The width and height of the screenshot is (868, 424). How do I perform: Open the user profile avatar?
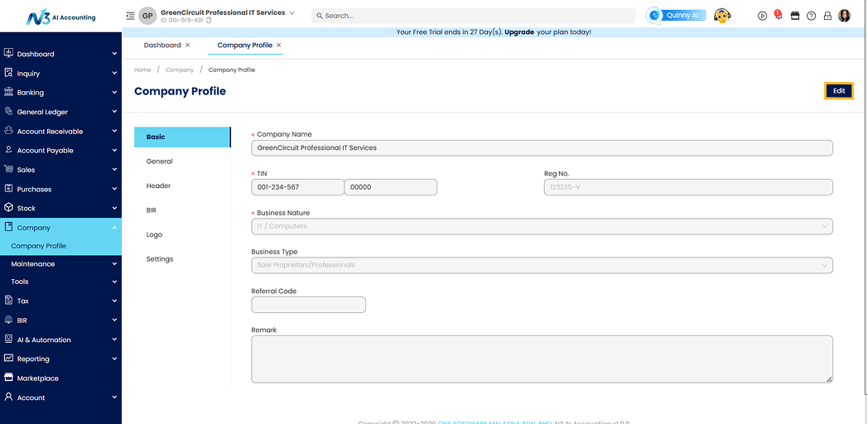[844, 16]
